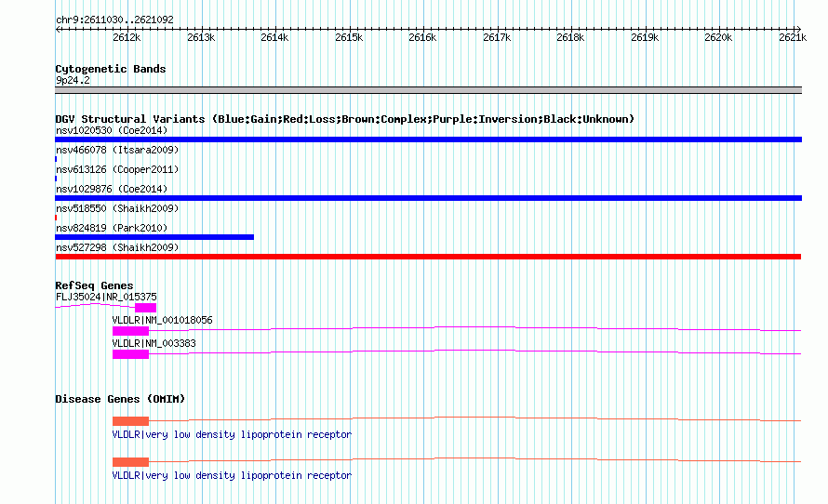Open the FLJ35024|NR_015375 gene label
The image size is (828, 504).
(106, 298)
